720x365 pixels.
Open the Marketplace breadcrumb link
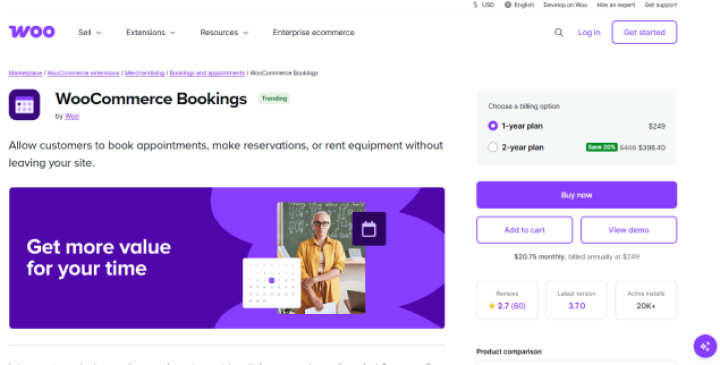coord(25,73)
